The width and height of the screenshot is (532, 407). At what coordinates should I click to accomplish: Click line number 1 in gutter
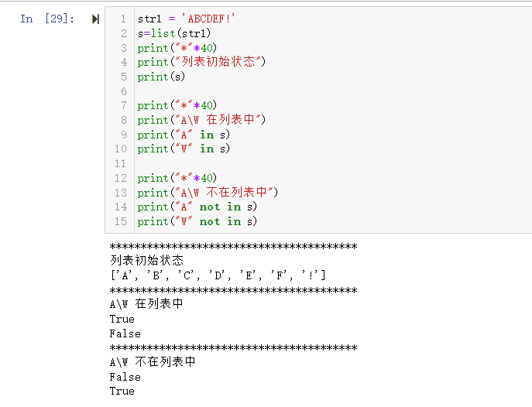123,19
